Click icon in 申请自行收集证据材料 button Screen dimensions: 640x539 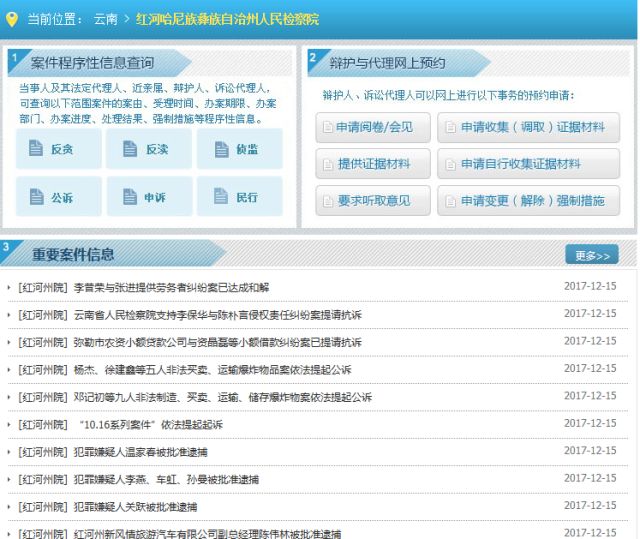click(450, 164)
